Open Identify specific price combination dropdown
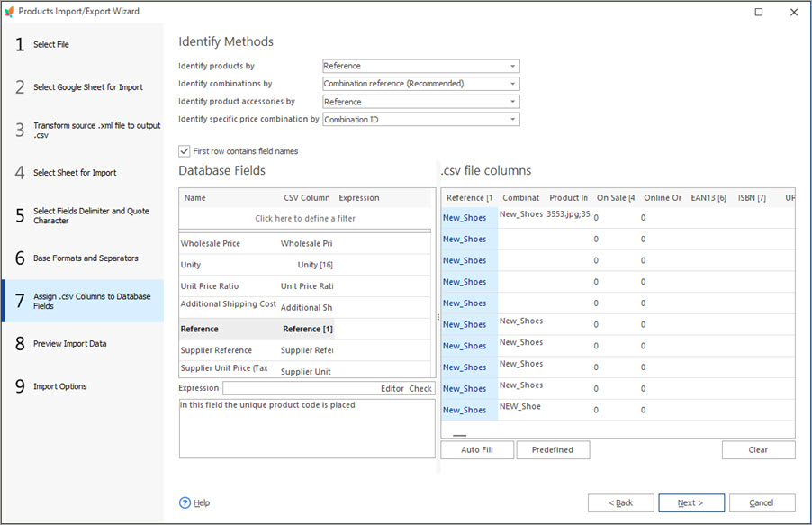 [421, 119]
